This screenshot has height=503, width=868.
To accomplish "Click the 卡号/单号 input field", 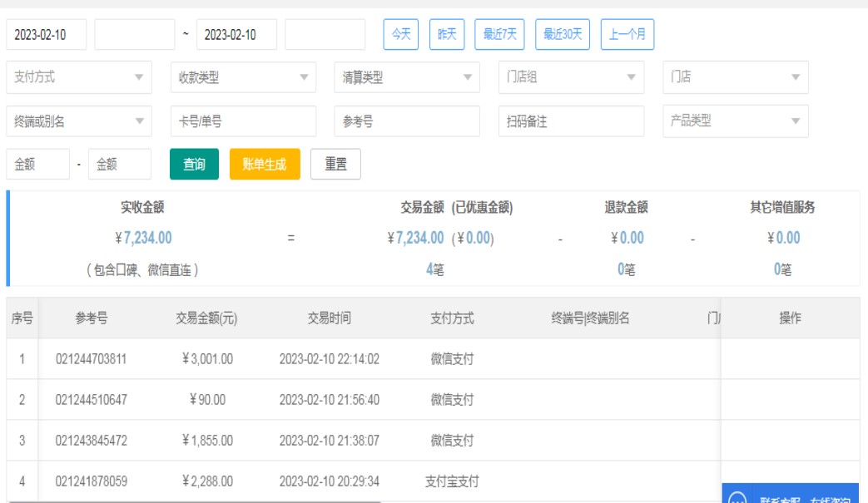I will [243, 121].
